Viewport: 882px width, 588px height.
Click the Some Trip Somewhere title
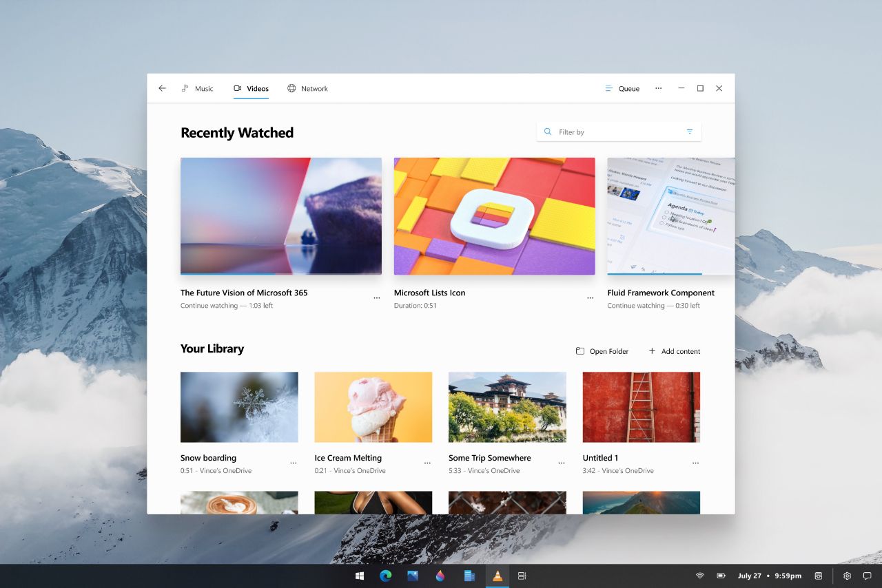(x=490, y=458)
